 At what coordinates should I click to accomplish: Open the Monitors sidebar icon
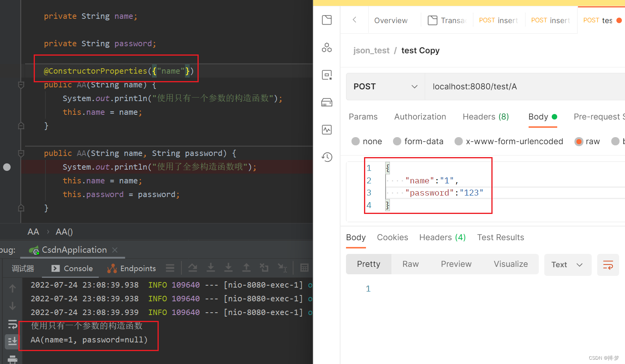tap(326, 130)
